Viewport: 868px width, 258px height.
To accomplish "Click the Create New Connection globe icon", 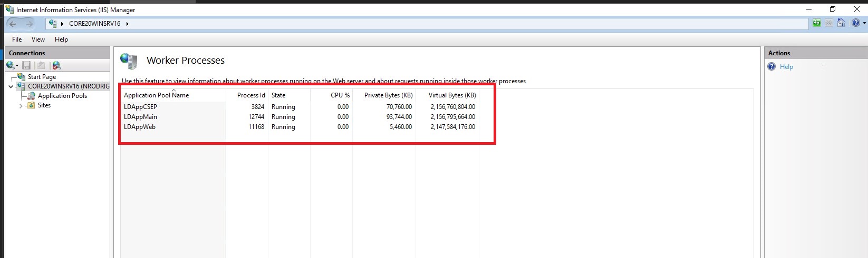I will point(10,65).
